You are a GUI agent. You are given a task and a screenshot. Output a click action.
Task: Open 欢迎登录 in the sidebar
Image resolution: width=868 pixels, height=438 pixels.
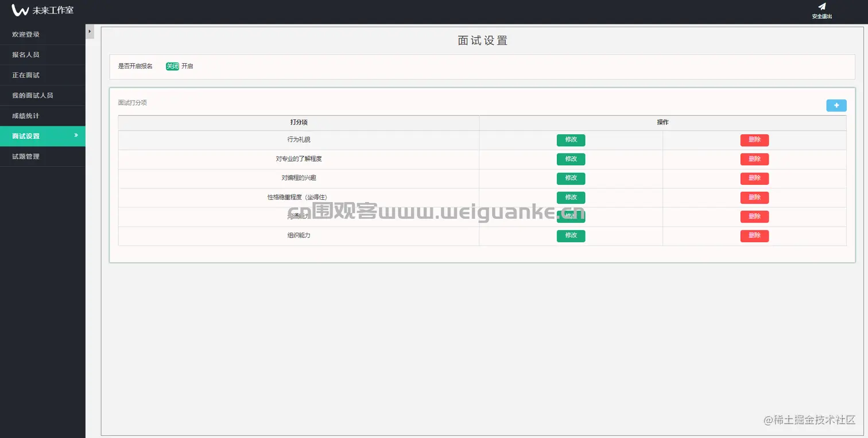click(42, 34)
